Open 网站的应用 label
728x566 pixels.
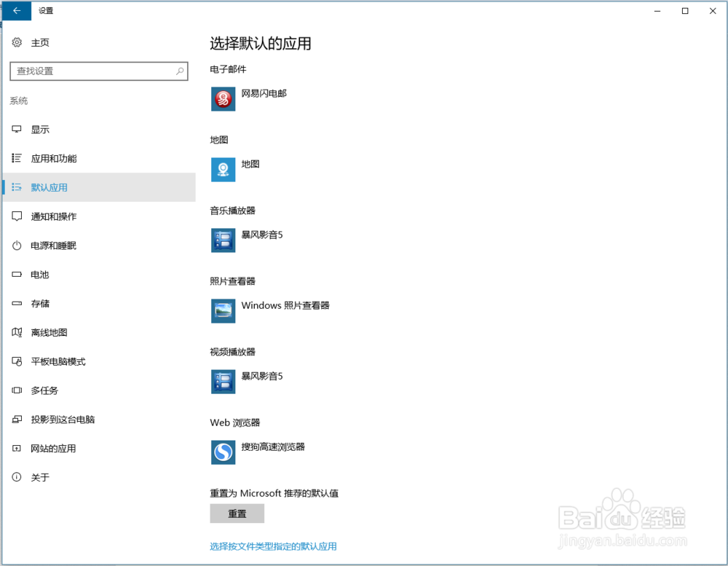coord(53,449)
